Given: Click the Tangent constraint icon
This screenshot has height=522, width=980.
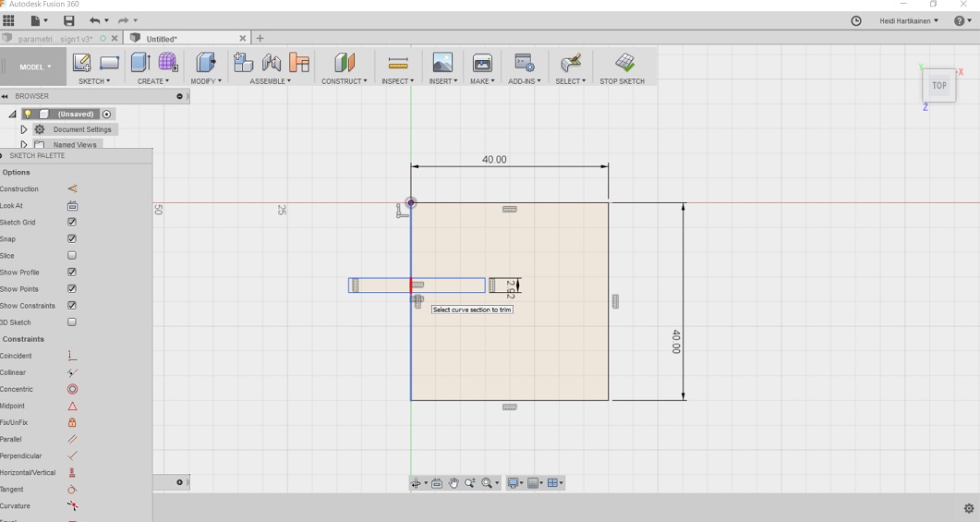Looking at the screenshot, I should [x=72, y=490].
